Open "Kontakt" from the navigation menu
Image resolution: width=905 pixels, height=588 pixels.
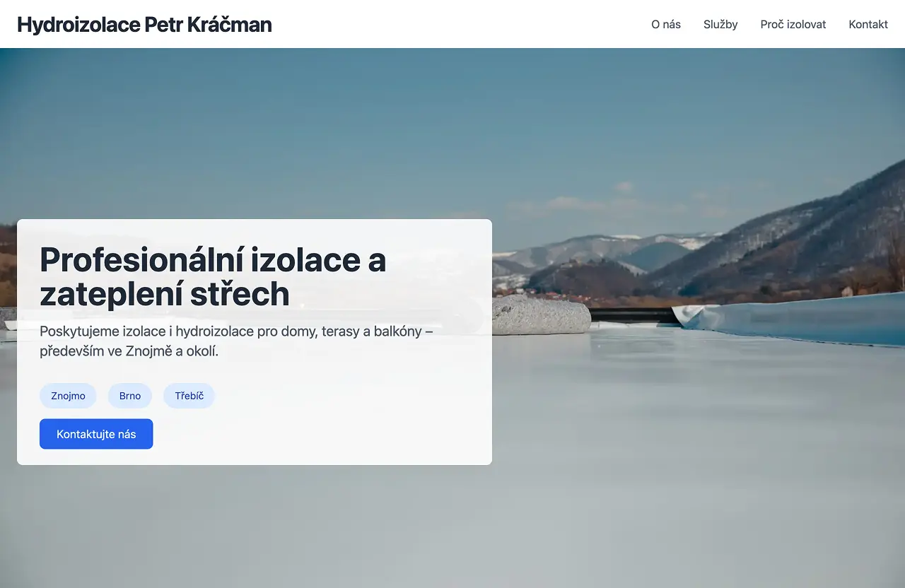[868, 24]
